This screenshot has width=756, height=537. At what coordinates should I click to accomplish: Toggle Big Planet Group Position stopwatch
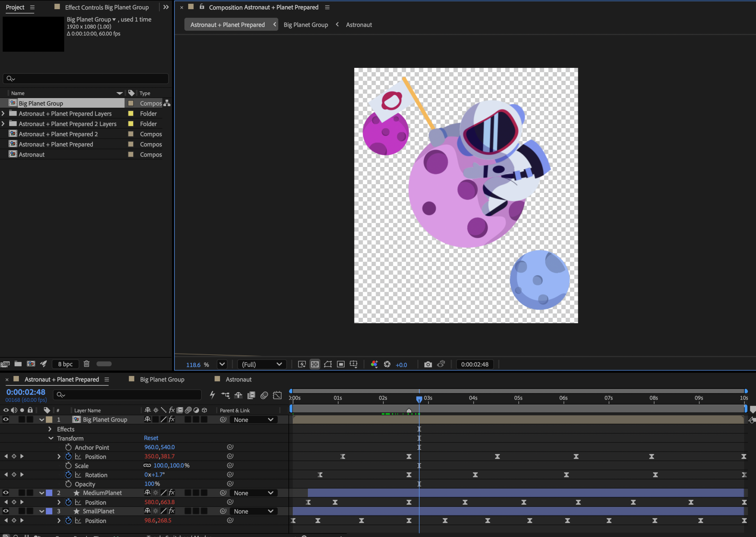69,456
